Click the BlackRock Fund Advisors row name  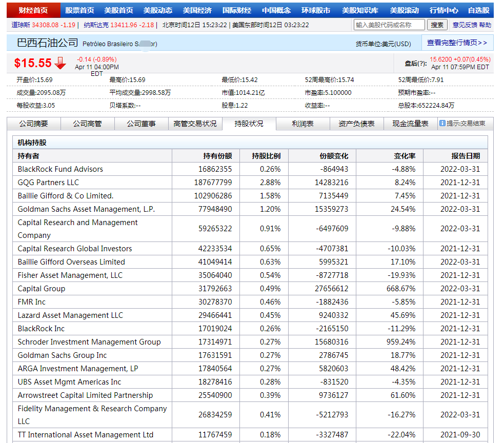tap(61, 169)
